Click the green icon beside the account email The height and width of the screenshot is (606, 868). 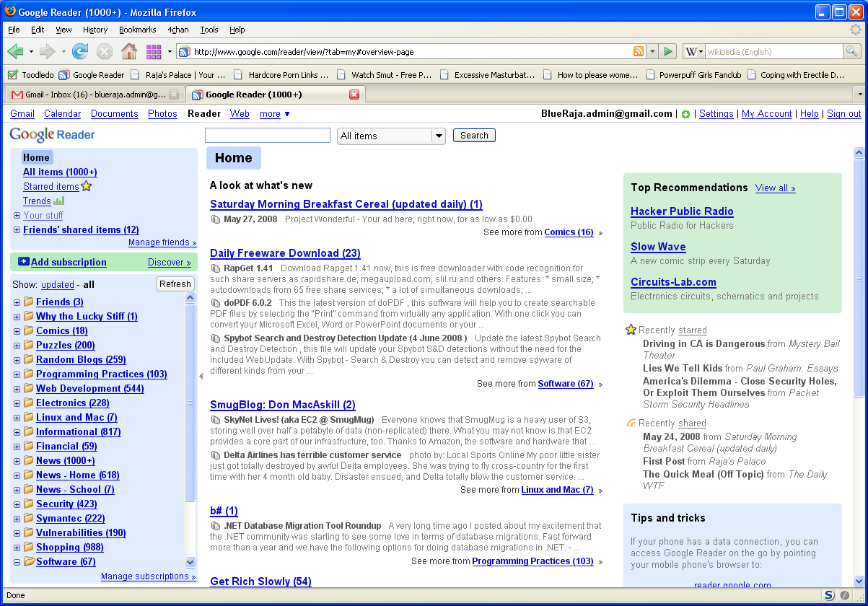(685, 114)
